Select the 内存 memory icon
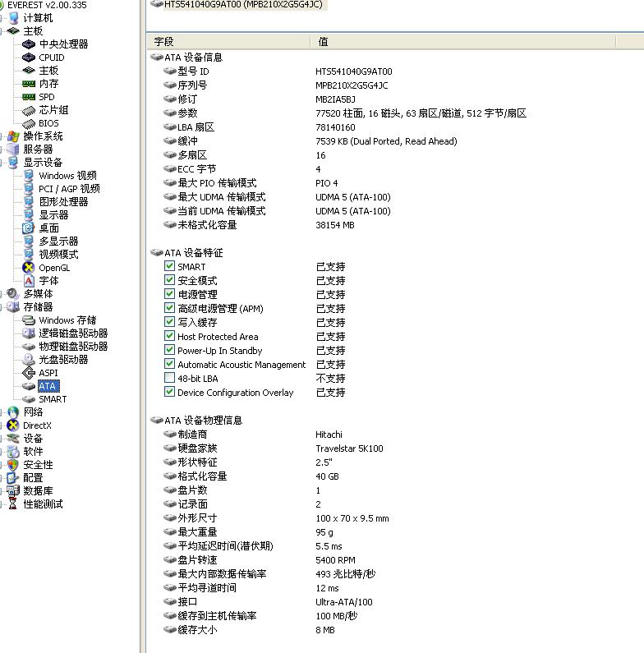 click(x=28, y=84)
